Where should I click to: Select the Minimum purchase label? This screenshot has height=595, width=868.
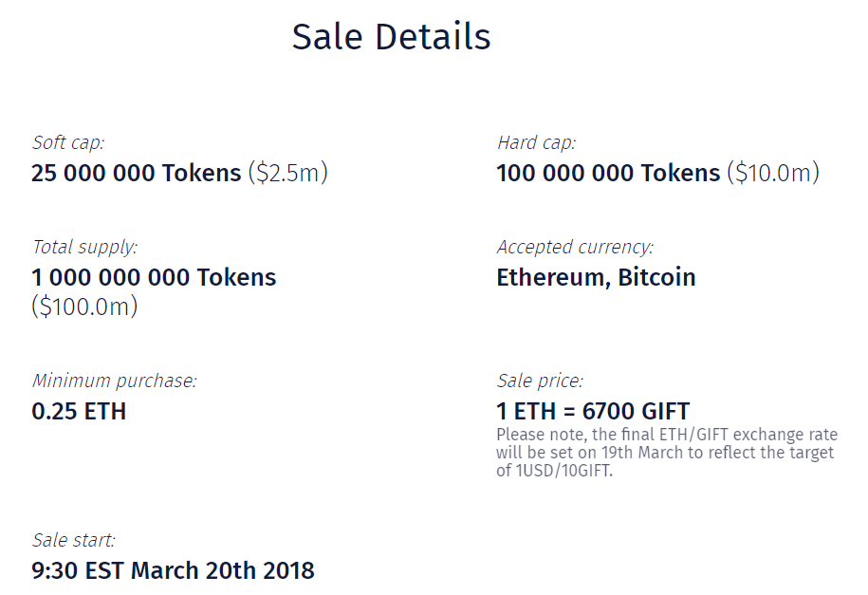click(x=115, y=381)
